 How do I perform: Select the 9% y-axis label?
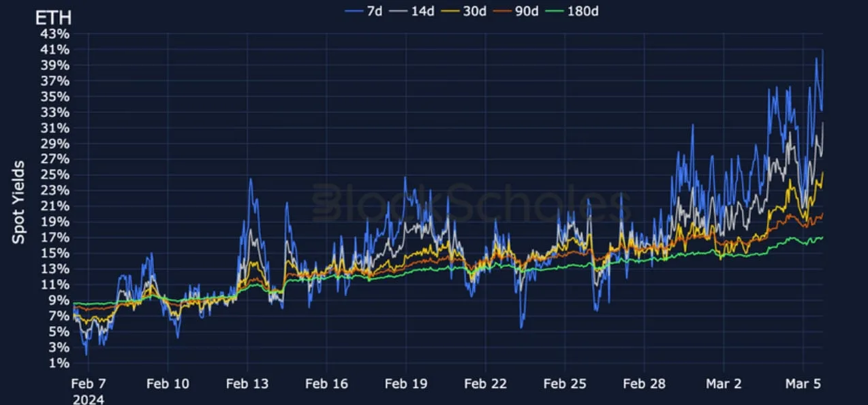(59, 299)
